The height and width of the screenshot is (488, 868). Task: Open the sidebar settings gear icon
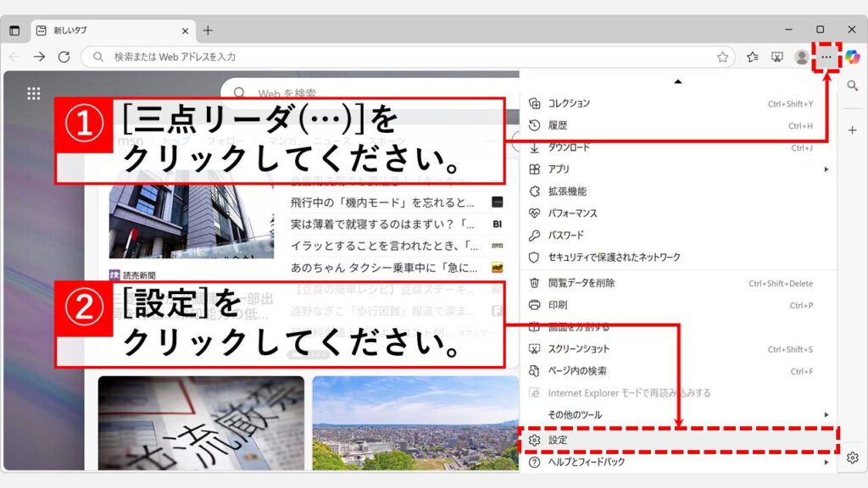pyautogui.click(x=853, y=457)
